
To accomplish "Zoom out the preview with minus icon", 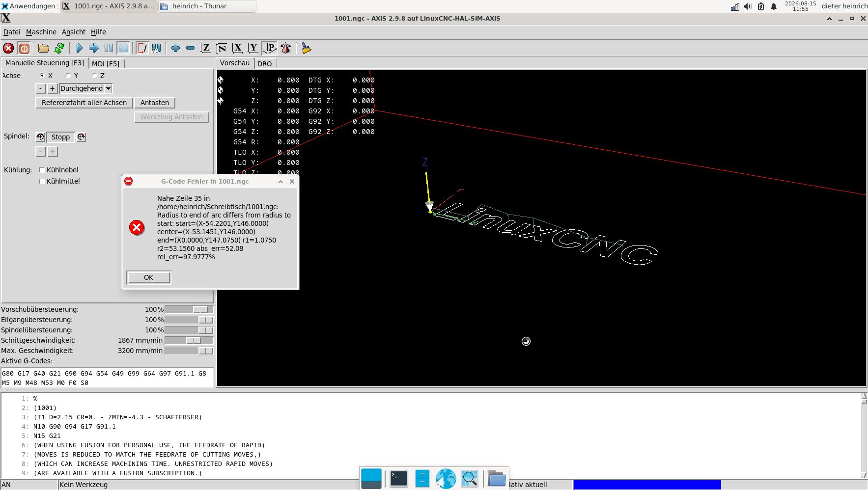I will (190, 48).
